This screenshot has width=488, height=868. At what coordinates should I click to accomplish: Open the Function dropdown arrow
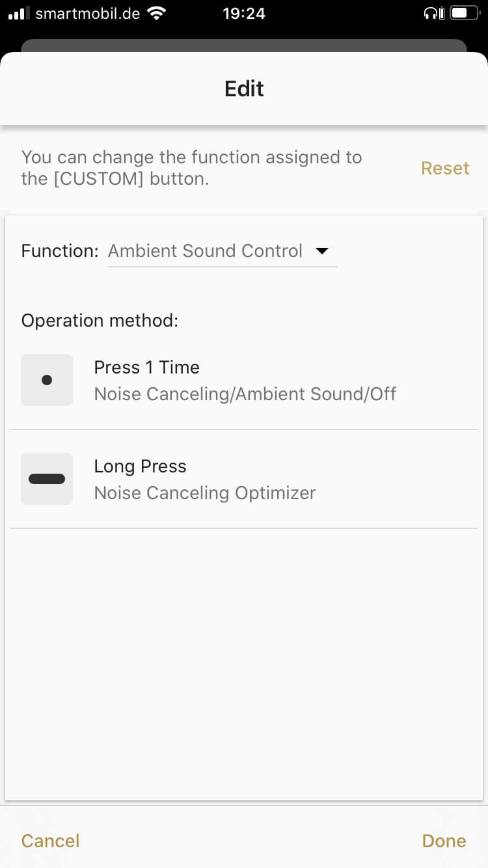point(321,251)
